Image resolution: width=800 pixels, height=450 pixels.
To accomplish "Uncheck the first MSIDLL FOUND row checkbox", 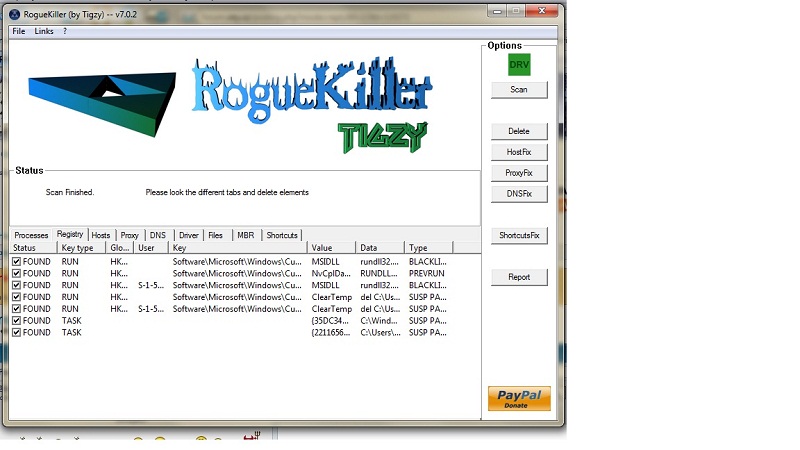I will pyautogui.click(x=16, y=261).
